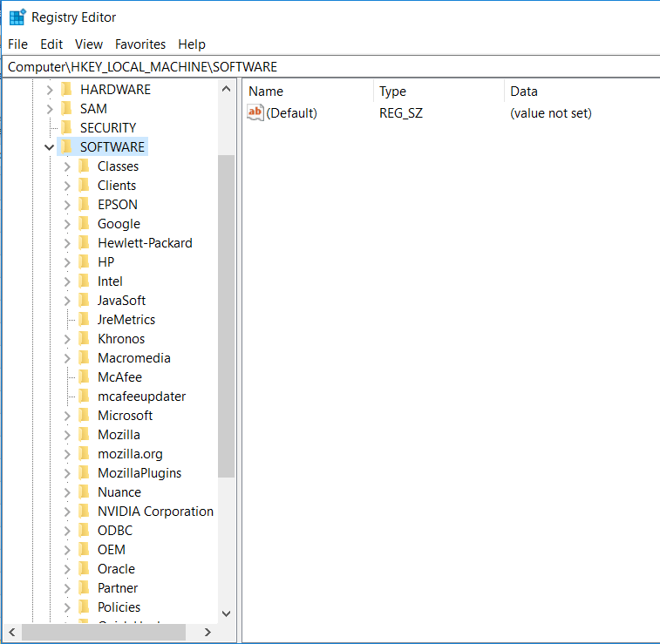Screen dimensions: 660x644
Task: Open the File menu
Action: 17,44
